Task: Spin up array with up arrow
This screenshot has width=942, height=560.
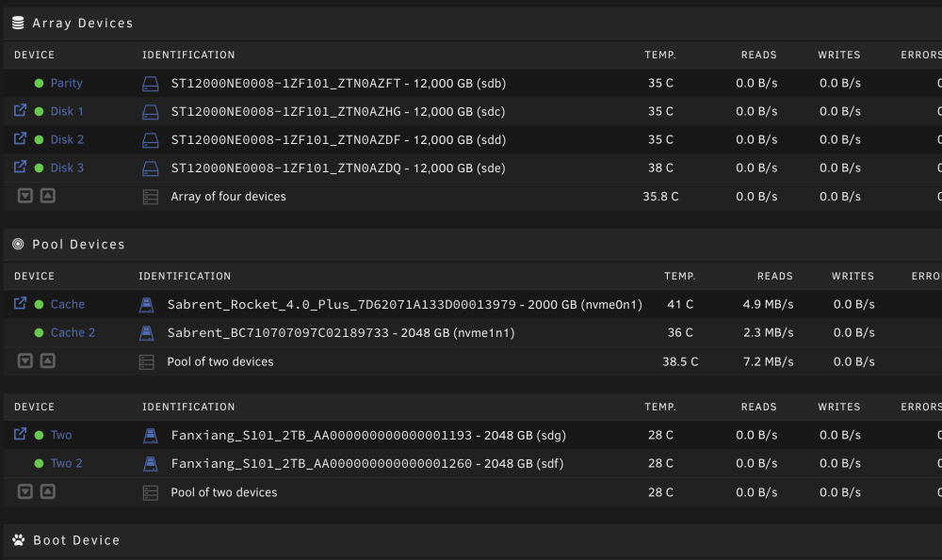Action: (47, 196)
